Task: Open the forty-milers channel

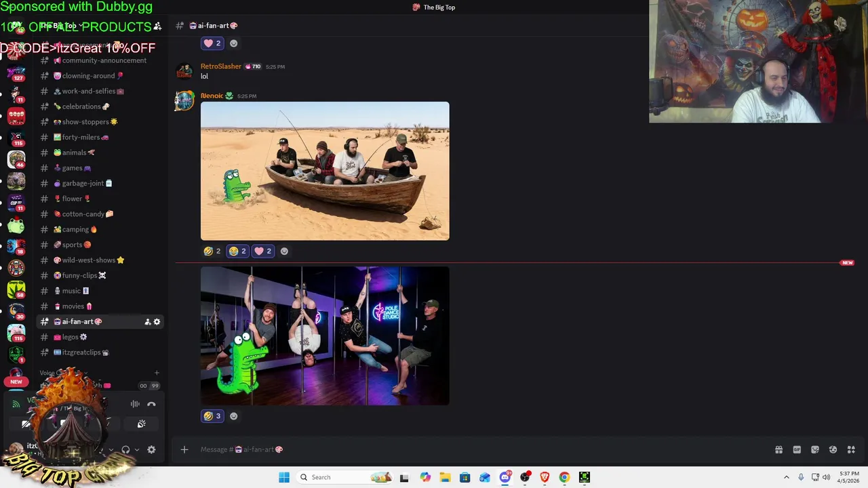Action: (100, 138)
